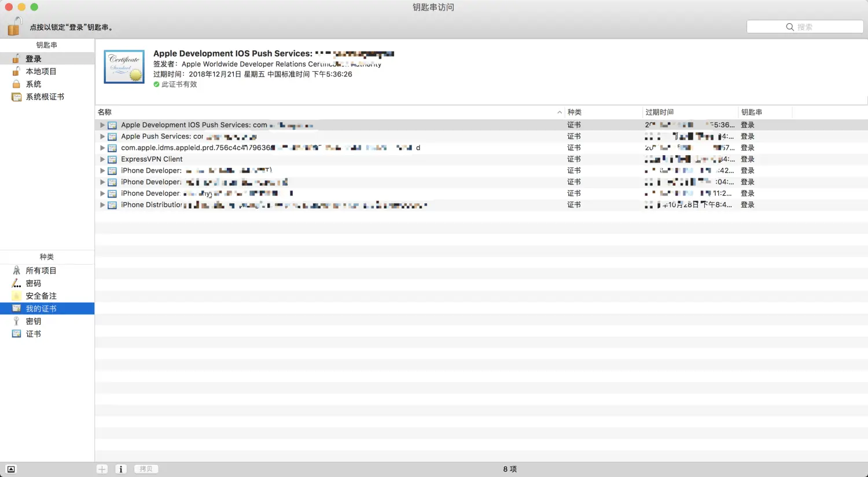Expand the iPhone Distribution certificate row
The height and width of the screenshot is (477, 868).
(x=102, y=205)
